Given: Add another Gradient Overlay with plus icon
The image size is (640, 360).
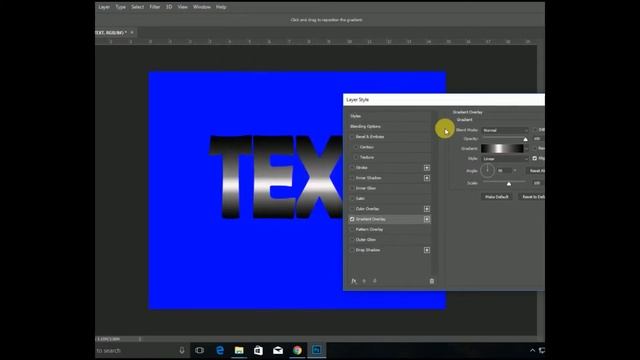Looking at the screenshot, I should coord(427,219).
